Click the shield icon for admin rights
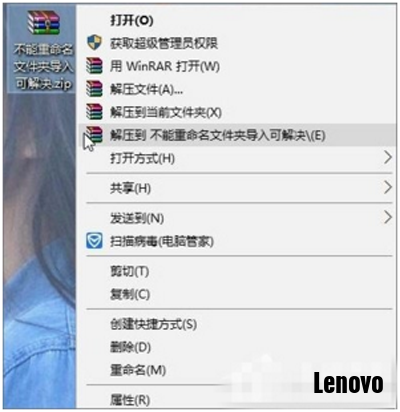Screen dimensions: 400x412 [x=94, y=43]
